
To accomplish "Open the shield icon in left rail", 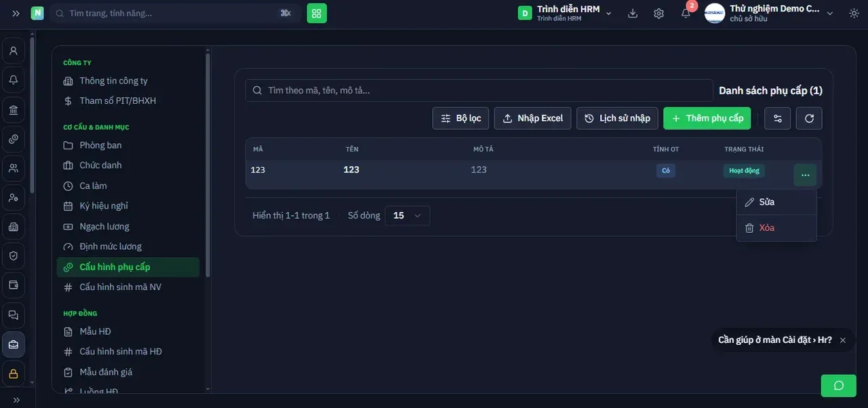I will point(14,256).
